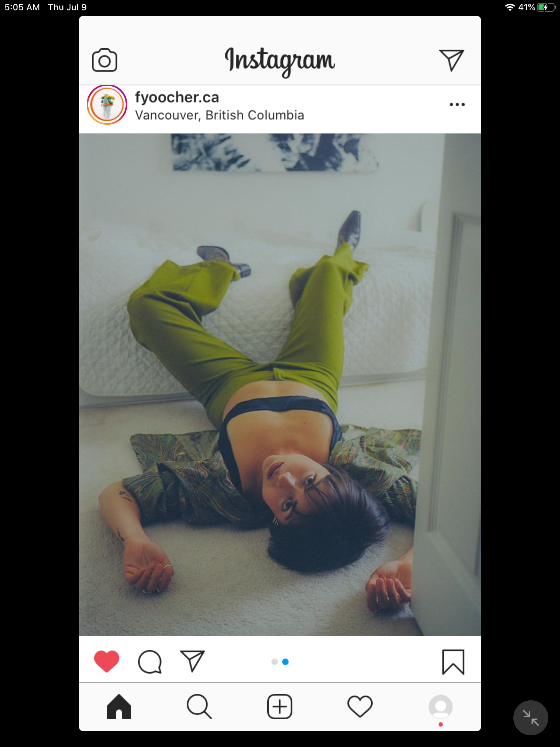Tap the Instagram logo title
Viewport: 560px width, 747px height.
pyautogui.click(x=280, y=61)
